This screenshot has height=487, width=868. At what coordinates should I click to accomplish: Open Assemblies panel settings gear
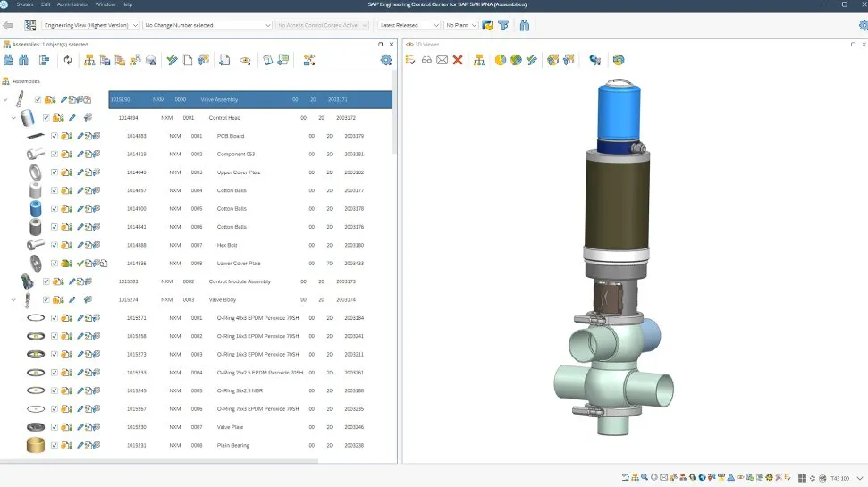point(385,60)
